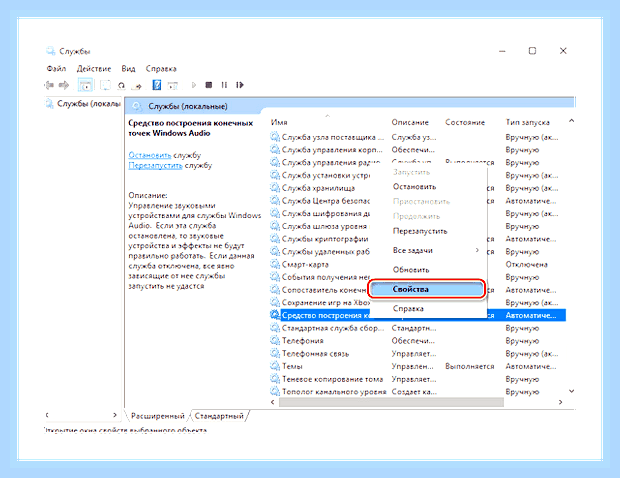Click the gear icon beside Теневое копирование тома
This screenshot has height=478, width=620.
tap(275, 379)
